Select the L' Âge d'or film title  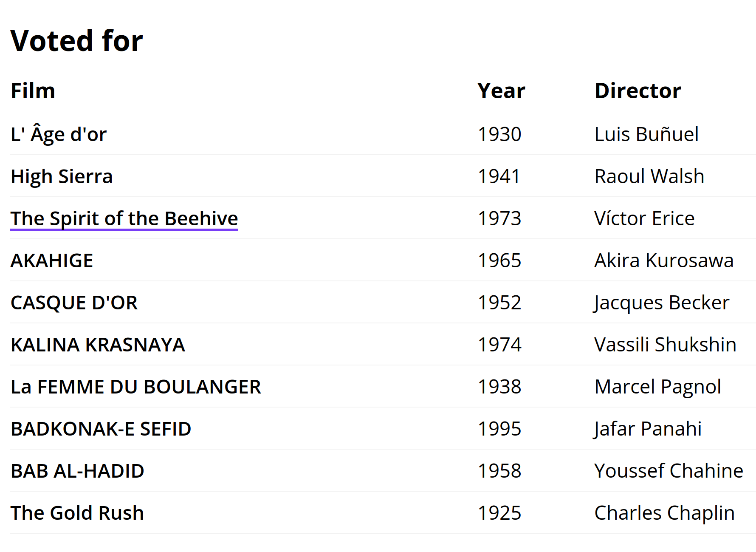(59, 134)
